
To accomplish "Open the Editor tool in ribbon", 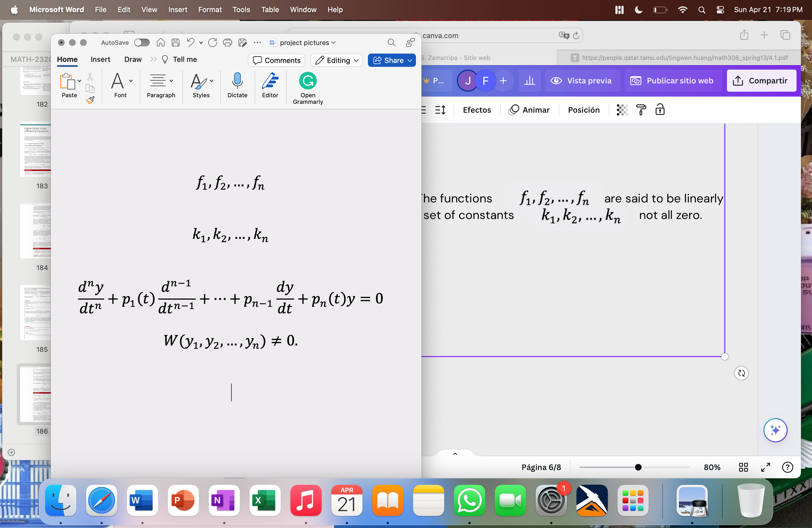I will pos(270,81).
